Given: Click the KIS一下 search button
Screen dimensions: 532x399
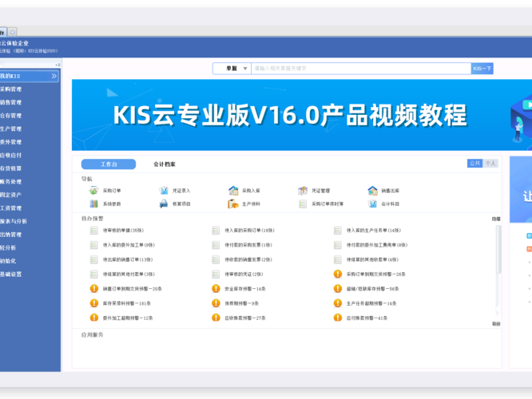Looking at the screenshot, I should pyautogui.click(x=482, y=69).
